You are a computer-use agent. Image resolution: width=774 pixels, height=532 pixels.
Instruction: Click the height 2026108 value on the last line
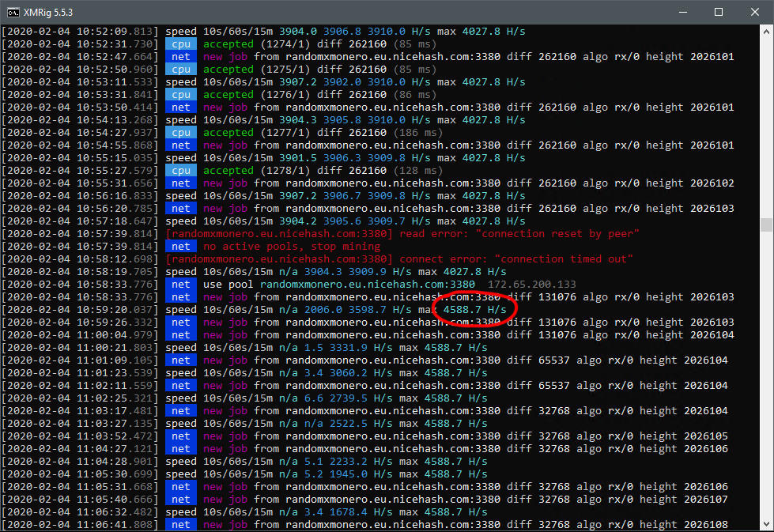tap(710, 524)
